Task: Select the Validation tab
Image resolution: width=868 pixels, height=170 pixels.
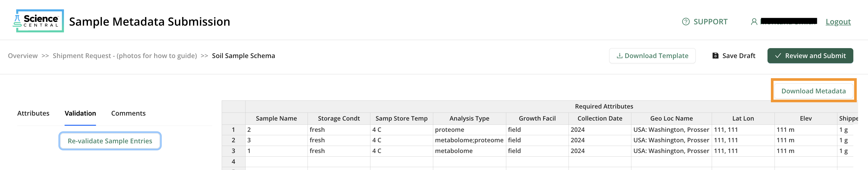Action: click(80, 113)
